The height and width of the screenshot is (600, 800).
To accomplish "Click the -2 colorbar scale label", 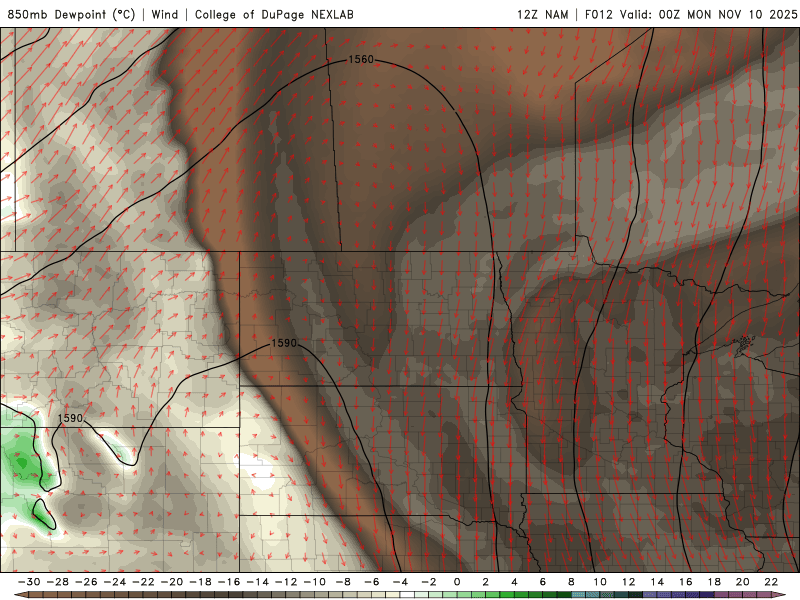I will click(x=429, y=582).
